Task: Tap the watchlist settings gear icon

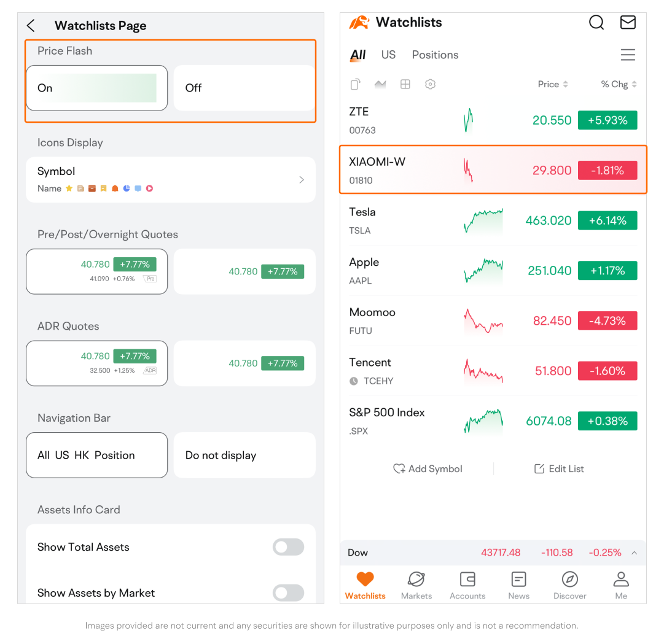Action: click(x=430, y=85)
